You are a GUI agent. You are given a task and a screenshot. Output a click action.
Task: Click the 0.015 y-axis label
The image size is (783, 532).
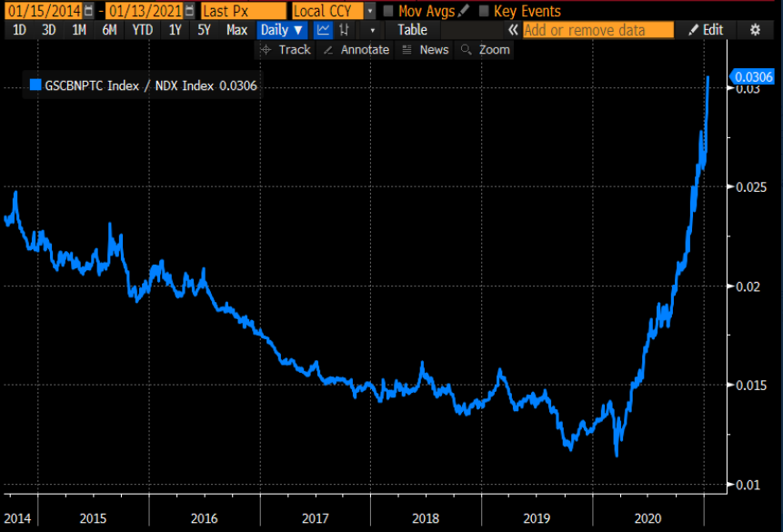point(751,386)
